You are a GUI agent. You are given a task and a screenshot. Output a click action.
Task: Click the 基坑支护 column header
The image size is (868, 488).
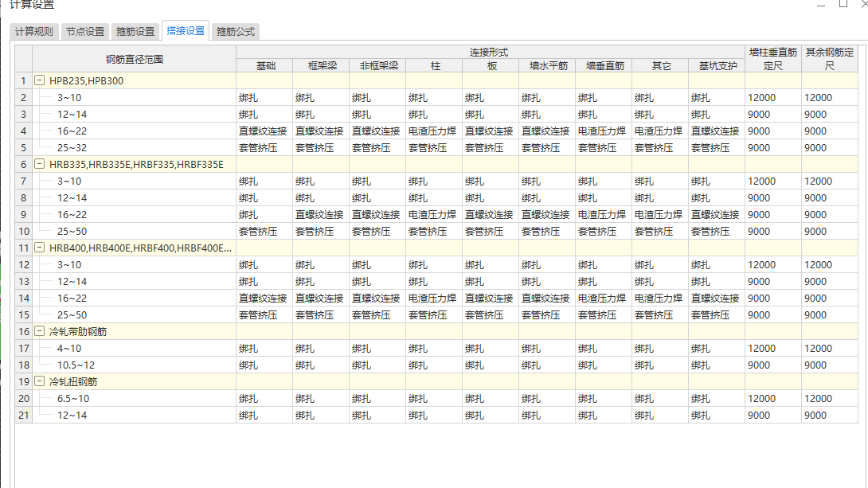[x=717, y=66]
